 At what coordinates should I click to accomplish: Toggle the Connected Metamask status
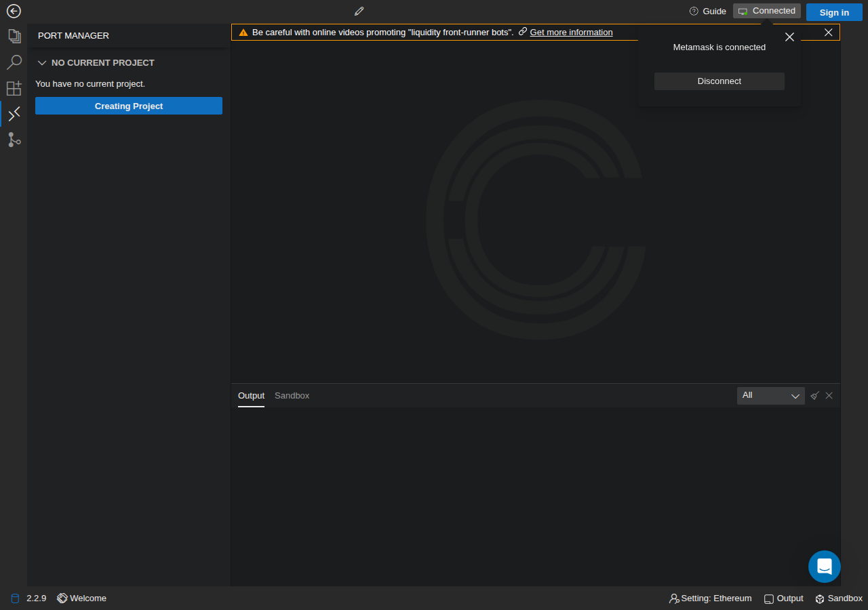767,11
